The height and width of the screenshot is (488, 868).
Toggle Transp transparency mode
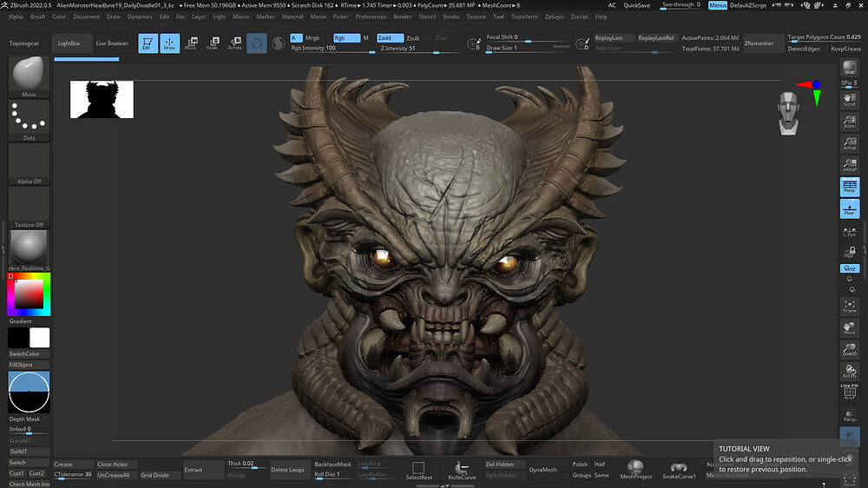point(849,415)
